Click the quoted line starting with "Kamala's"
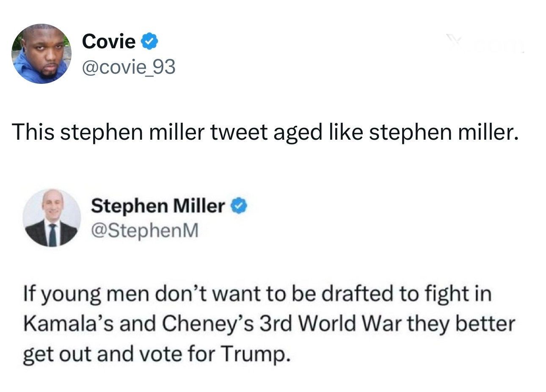 pos(269,324)
